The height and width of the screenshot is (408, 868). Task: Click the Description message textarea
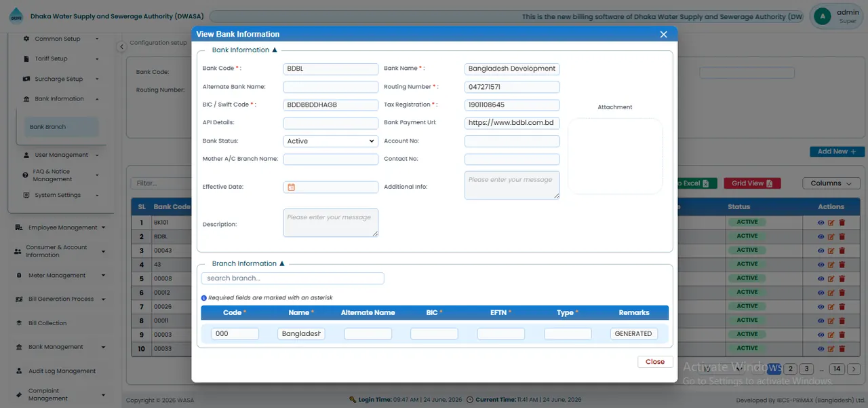[331, 223]
